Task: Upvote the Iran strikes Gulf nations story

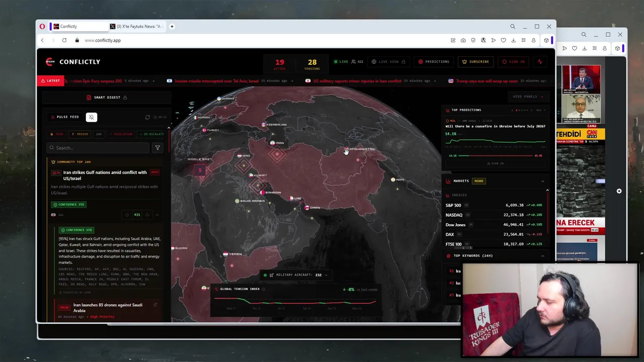Action: click(127, 215)
